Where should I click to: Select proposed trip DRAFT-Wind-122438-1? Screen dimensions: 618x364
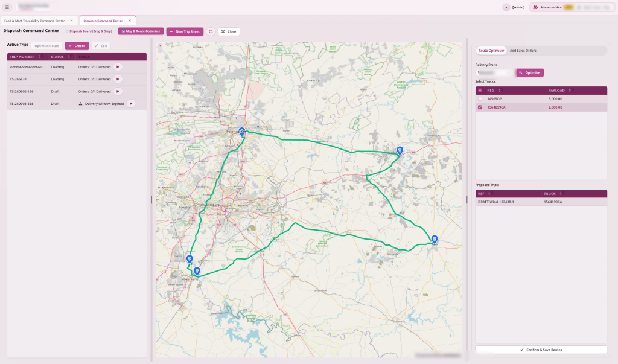click(x=496, y=202)
